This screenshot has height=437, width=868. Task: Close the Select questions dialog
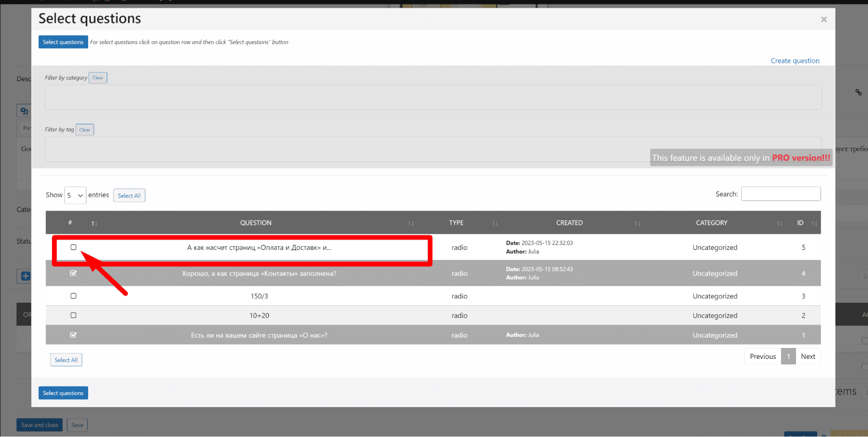[823, 20]
